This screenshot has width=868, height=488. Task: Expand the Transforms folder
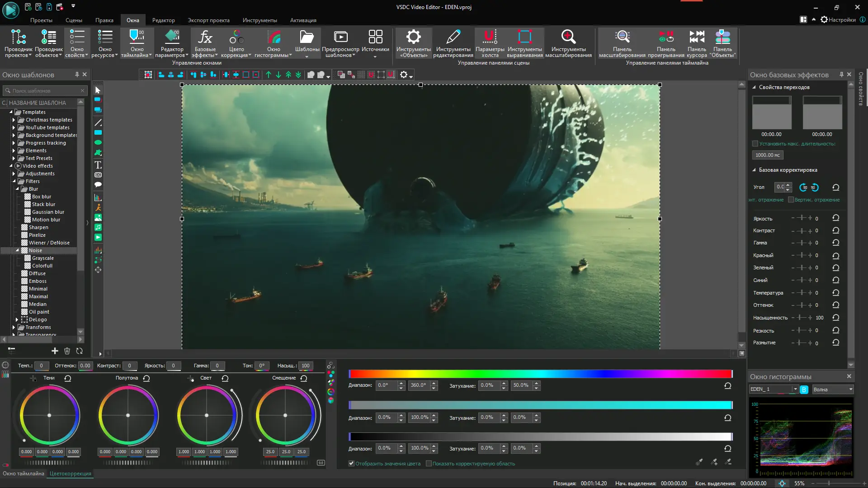[14, 327]
